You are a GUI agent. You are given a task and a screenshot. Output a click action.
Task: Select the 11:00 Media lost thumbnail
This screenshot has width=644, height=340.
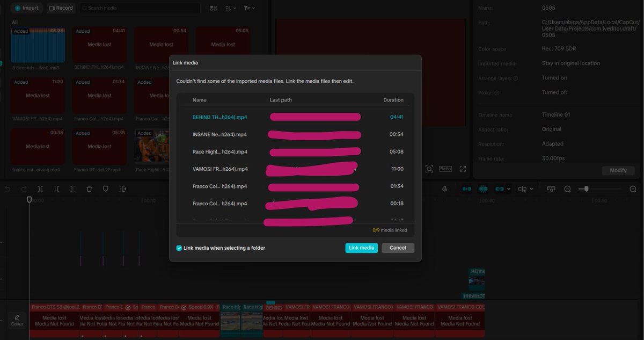[x=38, y=96]
